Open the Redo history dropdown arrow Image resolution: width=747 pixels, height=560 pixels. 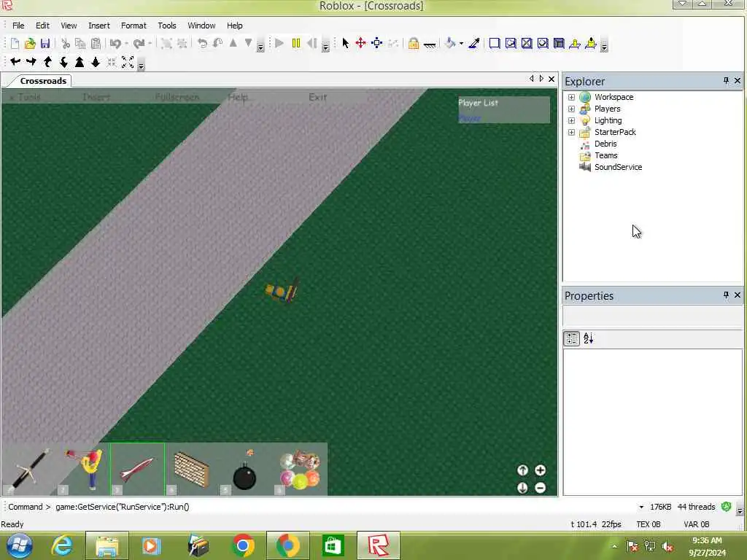pyautogui.click(x=150, y=44)
